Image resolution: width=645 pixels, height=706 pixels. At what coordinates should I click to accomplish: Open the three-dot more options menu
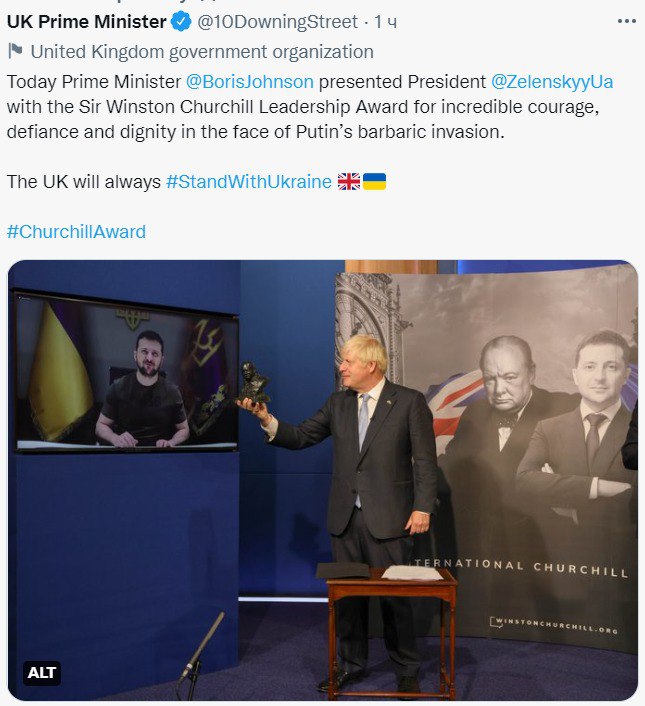coord(626,22)
